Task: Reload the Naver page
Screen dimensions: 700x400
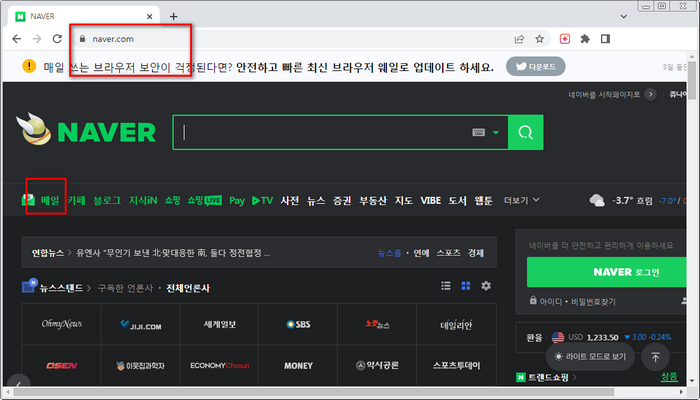Action: [57, 39]
